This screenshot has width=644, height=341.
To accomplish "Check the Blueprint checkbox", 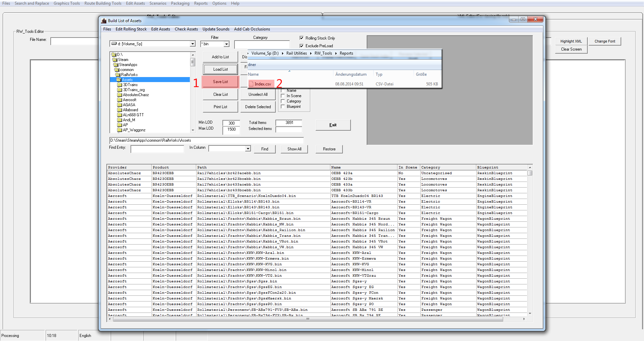I will click(283, 107).
